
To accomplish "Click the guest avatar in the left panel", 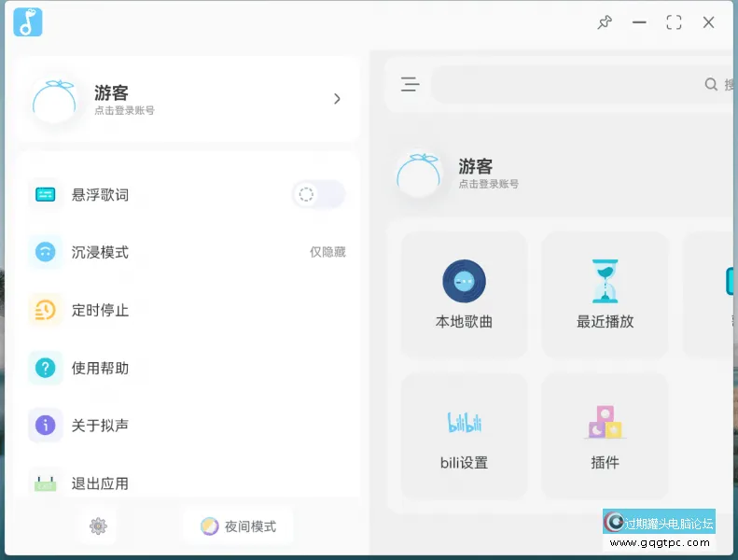I will coord(54,101).
